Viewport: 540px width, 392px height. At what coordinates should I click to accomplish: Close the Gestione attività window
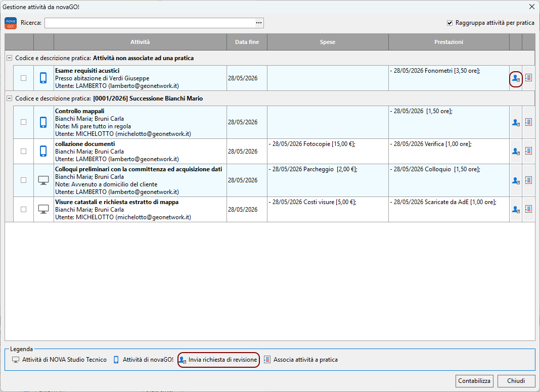tap(531, 7)
